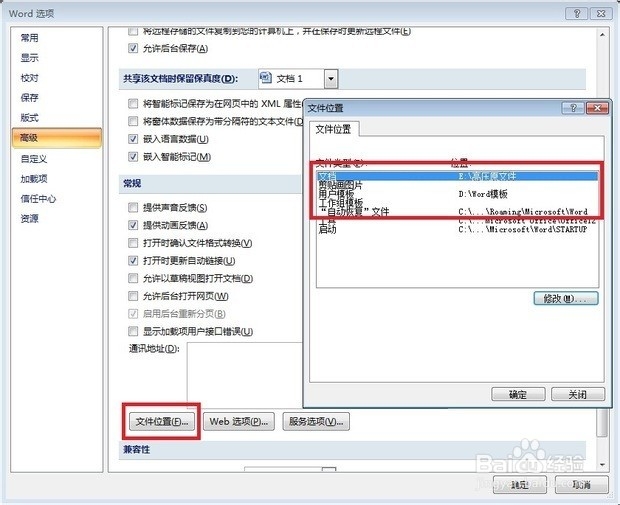Select the 工作组模板 file type row
The width and height of the screenshot is (620, 505).
457,203
